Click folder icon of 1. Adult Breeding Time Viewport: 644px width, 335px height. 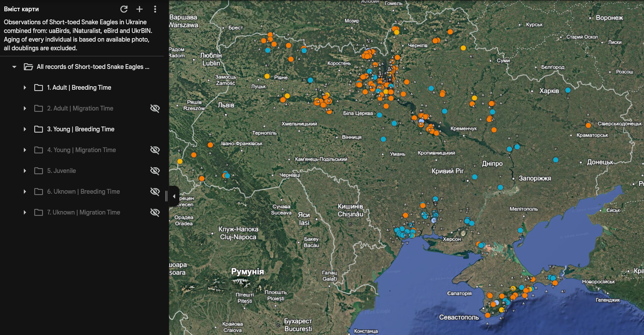pos(39,88)
